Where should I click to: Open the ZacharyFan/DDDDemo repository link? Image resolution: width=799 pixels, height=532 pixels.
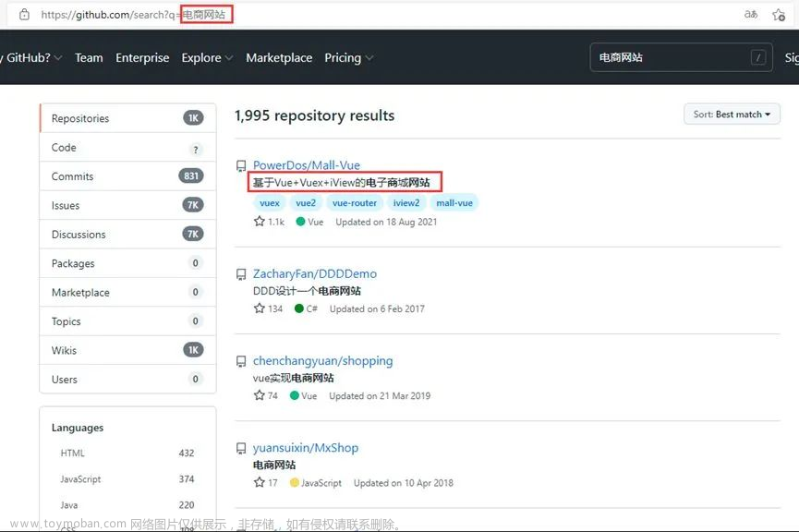[315, 273]
